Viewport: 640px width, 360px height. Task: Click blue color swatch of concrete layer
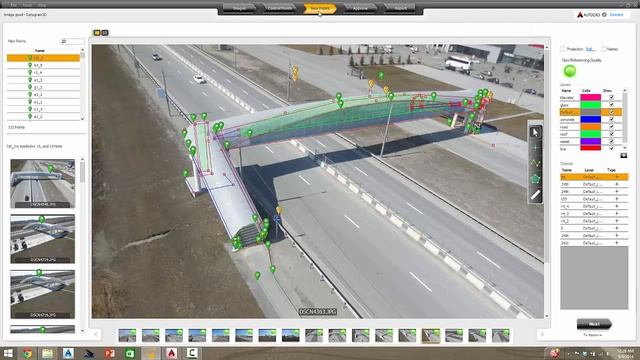pyautogui.click(x=591, y=119)
